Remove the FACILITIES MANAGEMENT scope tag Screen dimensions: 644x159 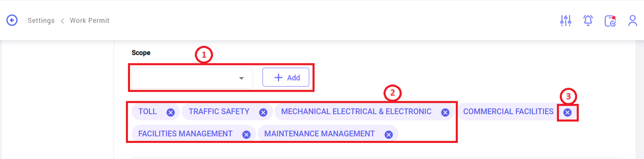click(x=246, y=134)
